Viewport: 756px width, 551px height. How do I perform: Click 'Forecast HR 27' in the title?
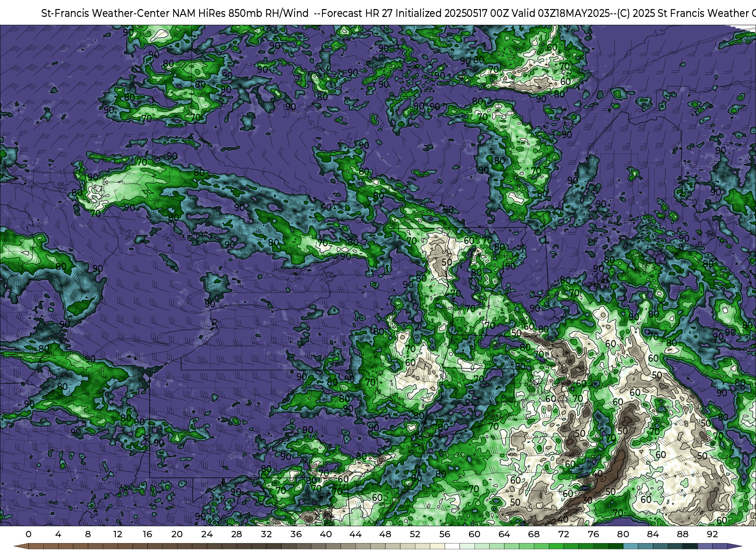tap(357, 13)
